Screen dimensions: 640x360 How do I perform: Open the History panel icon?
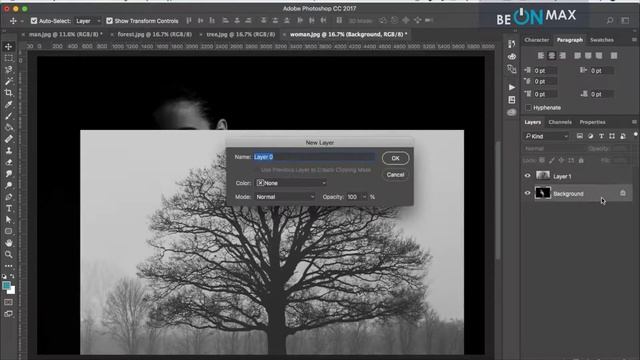click(512, 44)
